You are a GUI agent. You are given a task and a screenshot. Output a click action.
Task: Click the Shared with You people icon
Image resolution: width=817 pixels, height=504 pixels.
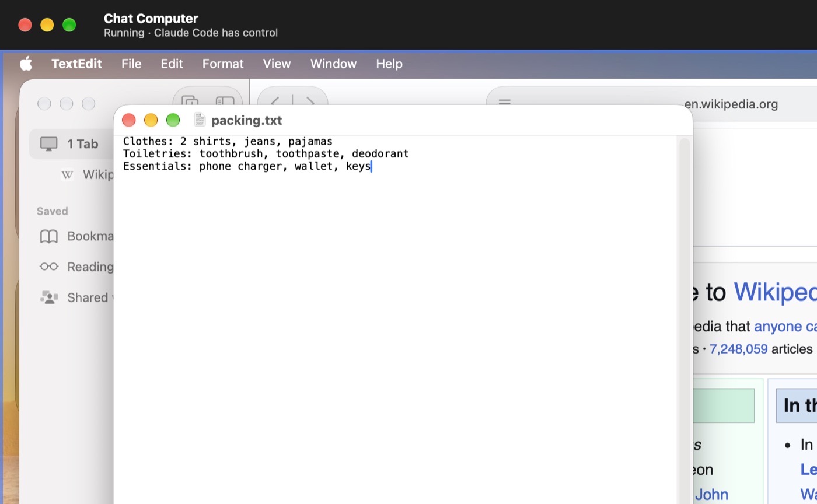tap(49, 297)
